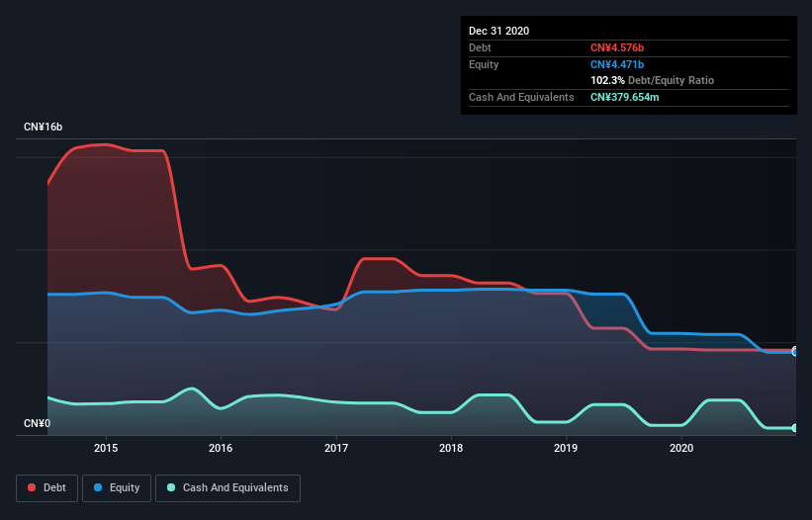Click the 102.3% Debt/Equity Ratio text
The width and height of the screenshot is (812, 520).
[652, 80]
